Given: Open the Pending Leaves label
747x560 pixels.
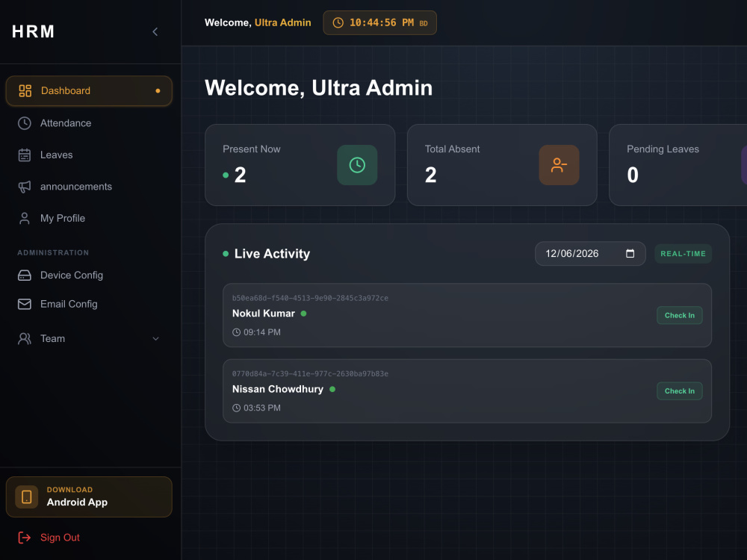Looking at the screenshot, I should click(663, 149).
